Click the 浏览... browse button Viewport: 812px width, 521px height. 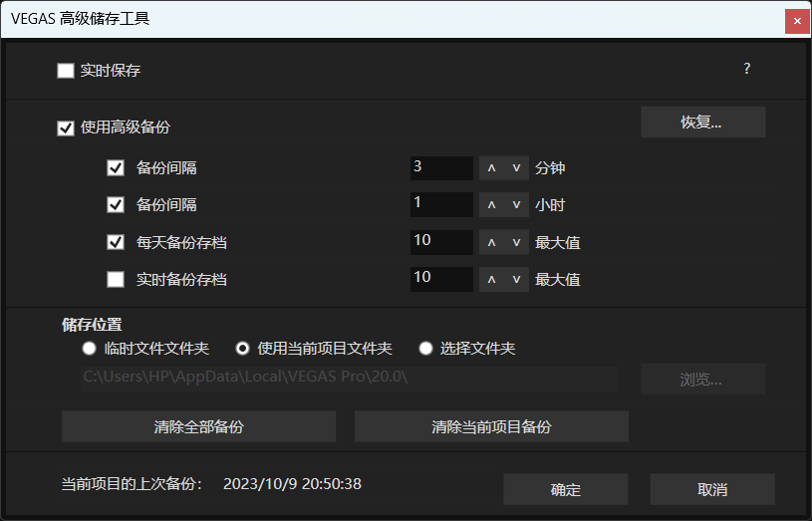tap(703, 380)
